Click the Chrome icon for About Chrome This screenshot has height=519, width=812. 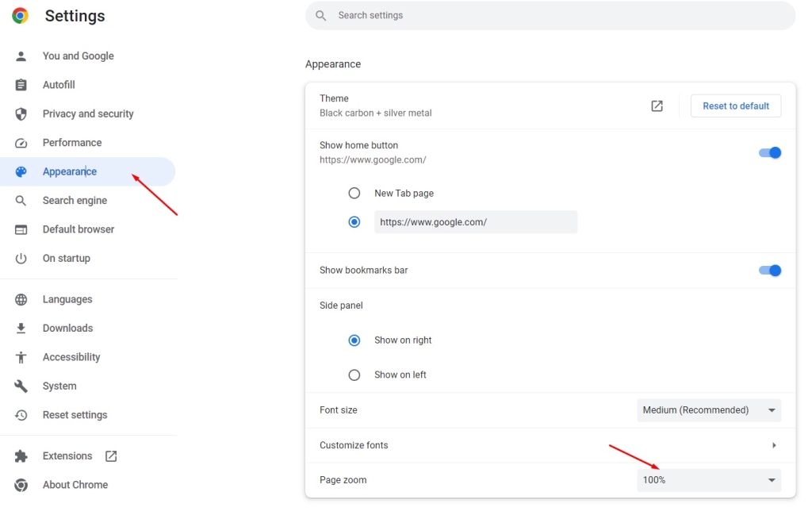pos(21,485)
